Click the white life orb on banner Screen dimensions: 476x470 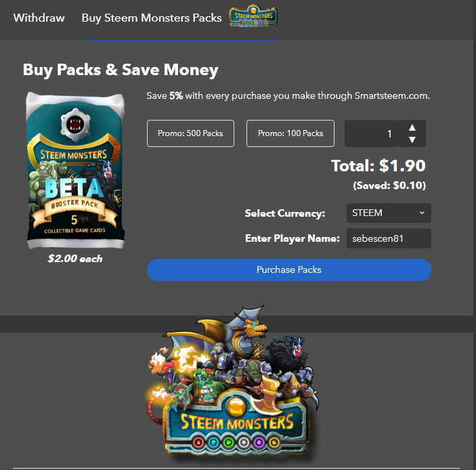click(x=244, y=442)
